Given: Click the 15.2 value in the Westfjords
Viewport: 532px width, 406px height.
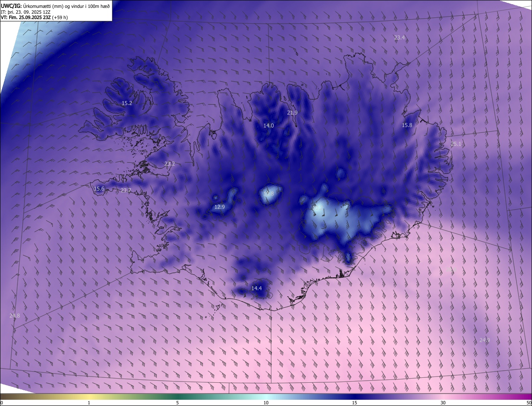Looking at the screenshot, I should [127, 103].
